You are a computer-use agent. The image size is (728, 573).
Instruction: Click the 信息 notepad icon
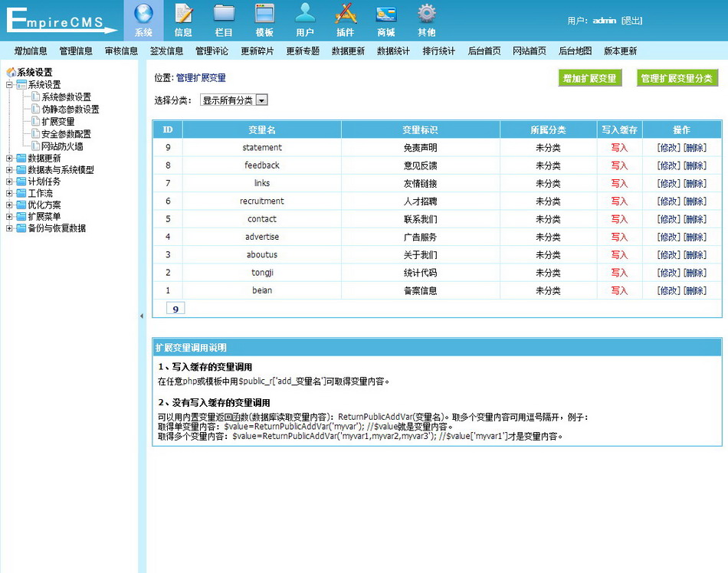[183, 14]
